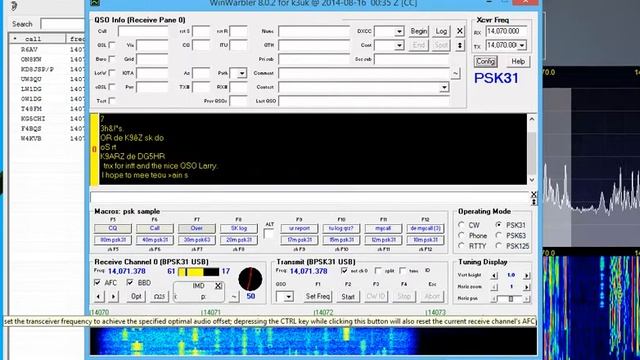Image resolution: width=640 pixels, height=360 pixels.
Task: Click the Search field in the left window
Action: click(x=62, y=24)
